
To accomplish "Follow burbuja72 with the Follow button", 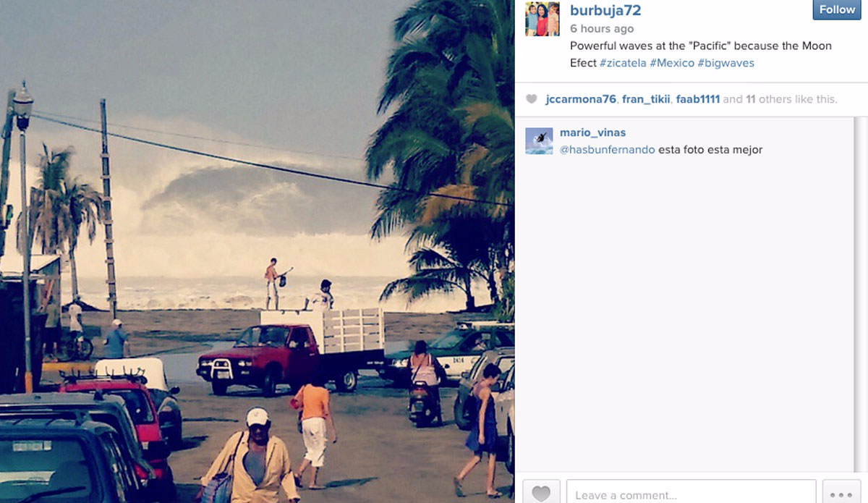I will pyautogui.click(x=837, y=9).
